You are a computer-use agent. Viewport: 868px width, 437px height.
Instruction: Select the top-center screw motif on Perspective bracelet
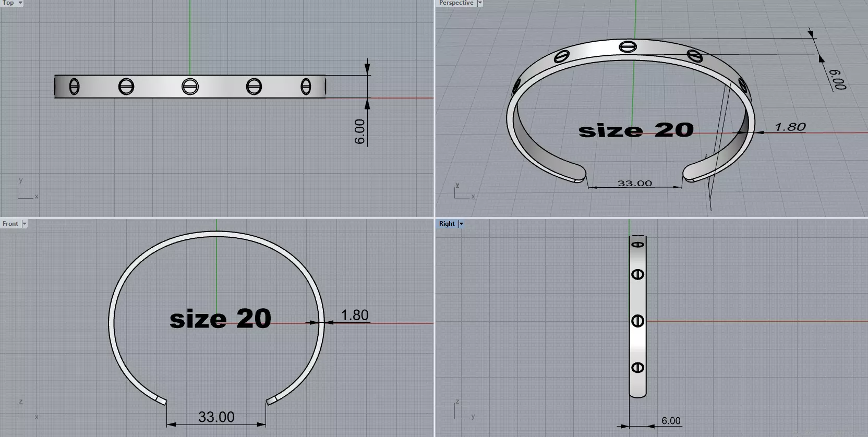[628, 47]
